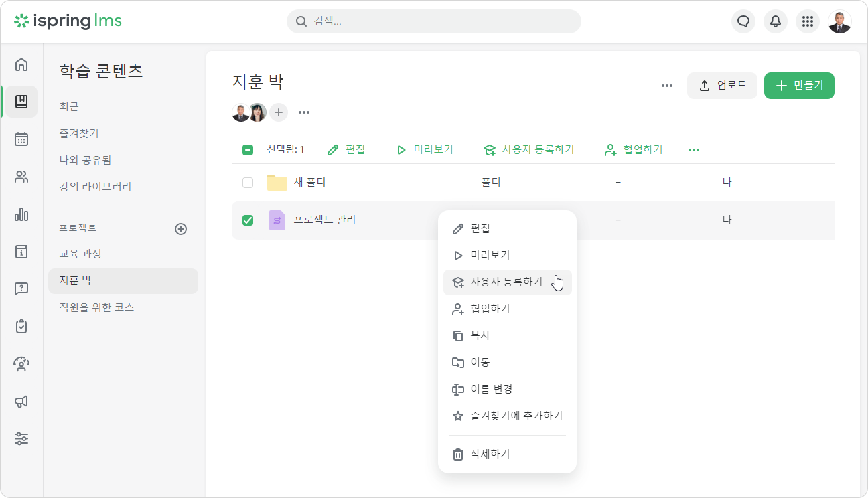The image size is (868, 498).
Task: Click in the 검색 search field
Action: [433, 21]
